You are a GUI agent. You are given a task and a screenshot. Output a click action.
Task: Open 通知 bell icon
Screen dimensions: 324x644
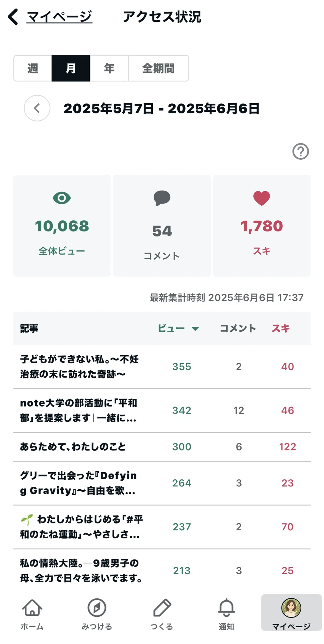(x=226, y=608)
